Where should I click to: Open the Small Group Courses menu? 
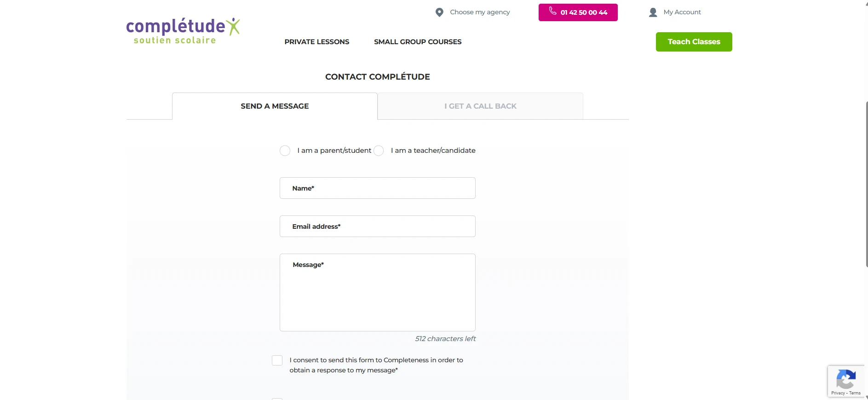[417, 42]
